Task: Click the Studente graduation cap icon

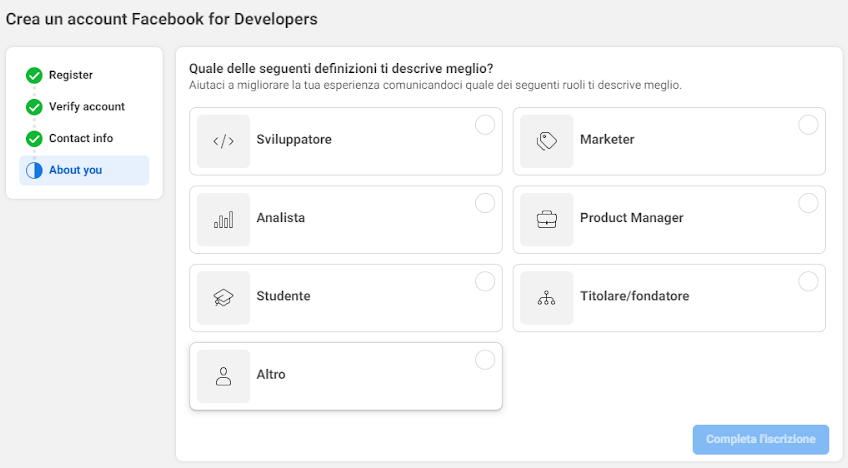Action: tap(223, 298)
